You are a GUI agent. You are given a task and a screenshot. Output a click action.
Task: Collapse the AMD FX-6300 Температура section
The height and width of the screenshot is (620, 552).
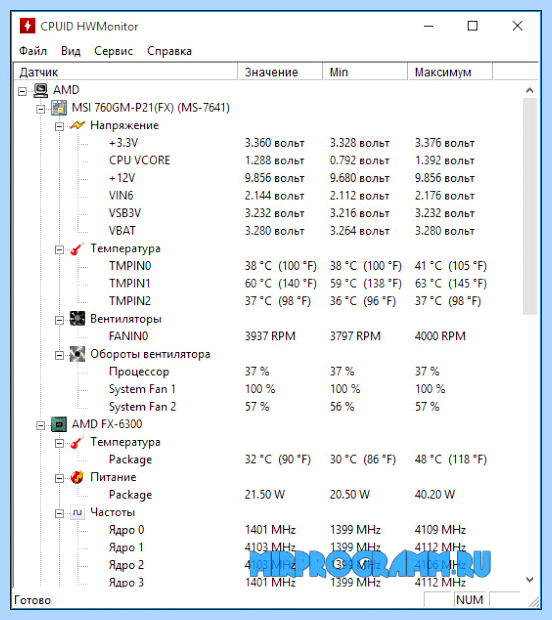click(59, 443)
